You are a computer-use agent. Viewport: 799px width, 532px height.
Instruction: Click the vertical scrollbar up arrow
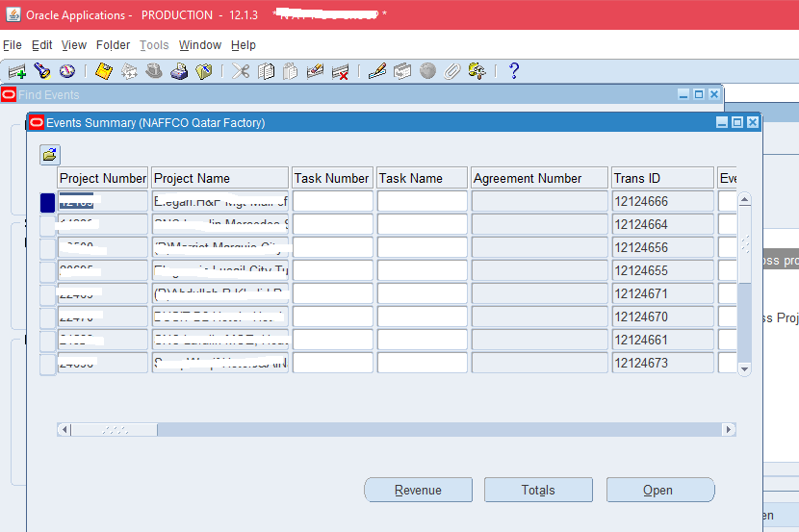744,199
